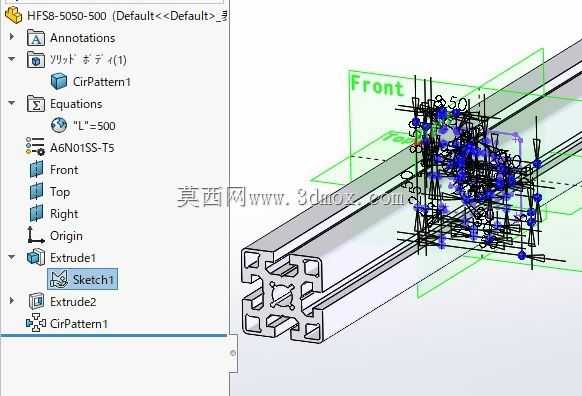Select the Origin entry
Viewport: 582px width, 396px height.
pyautogui.click(x=66, y=236)
